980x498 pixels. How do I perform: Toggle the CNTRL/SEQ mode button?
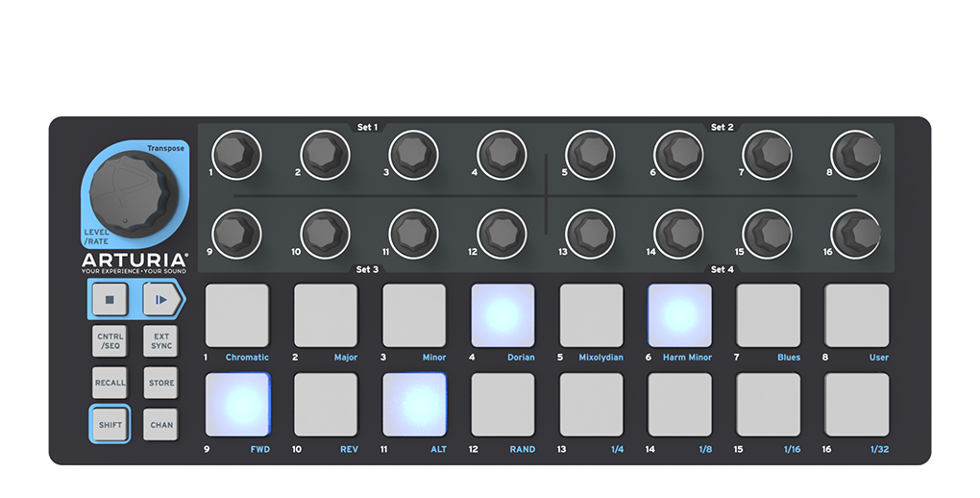pos(110,341)
